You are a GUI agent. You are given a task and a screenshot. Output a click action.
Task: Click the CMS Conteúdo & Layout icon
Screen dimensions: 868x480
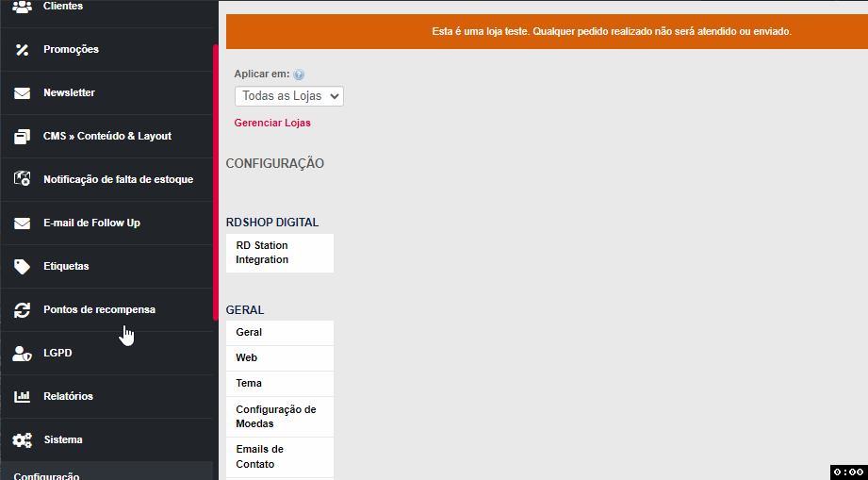click(x=23, y=137)
